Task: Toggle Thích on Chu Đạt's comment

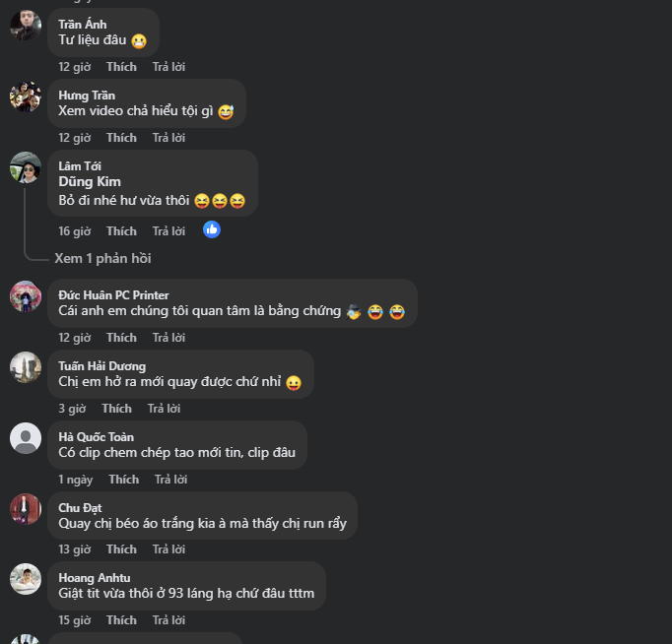Action: 121,549
